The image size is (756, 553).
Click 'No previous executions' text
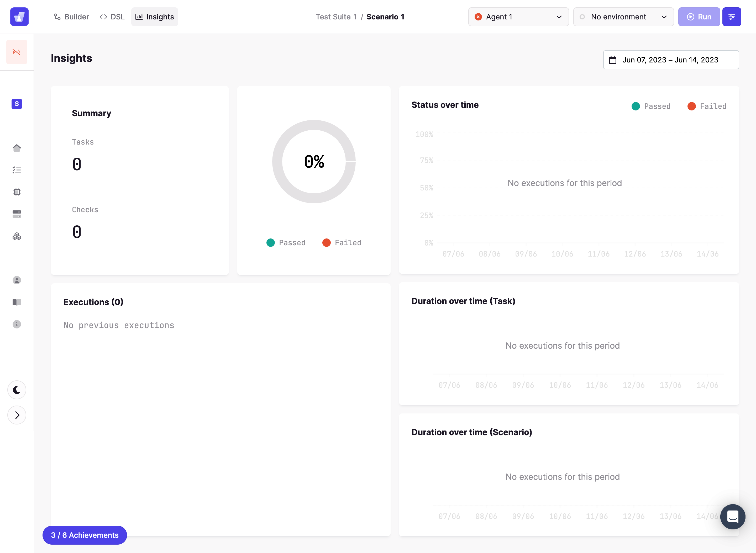pos(119,325)
